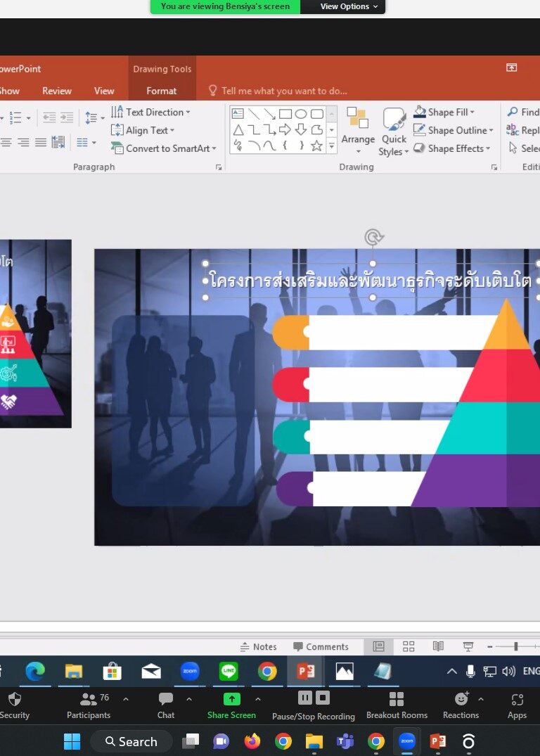
Task: Pause the Zoom recording
Action: click(x=305, y=698)
